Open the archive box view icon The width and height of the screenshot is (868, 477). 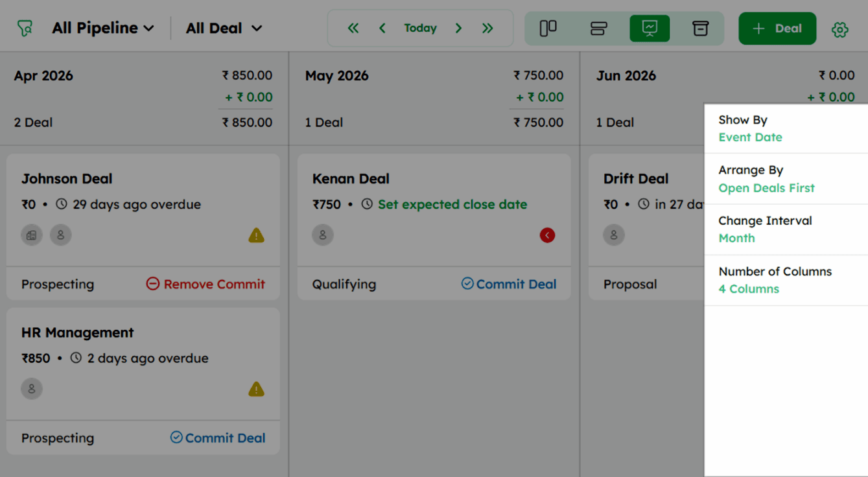[x=700, y=29]
